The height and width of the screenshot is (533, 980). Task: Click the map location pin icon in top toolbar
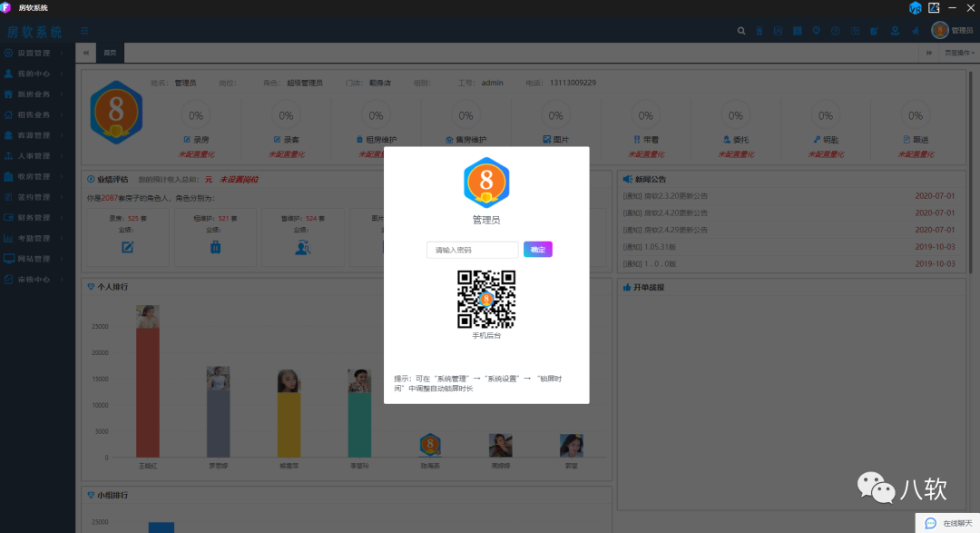pyautogui.click(x=817, y=31)
